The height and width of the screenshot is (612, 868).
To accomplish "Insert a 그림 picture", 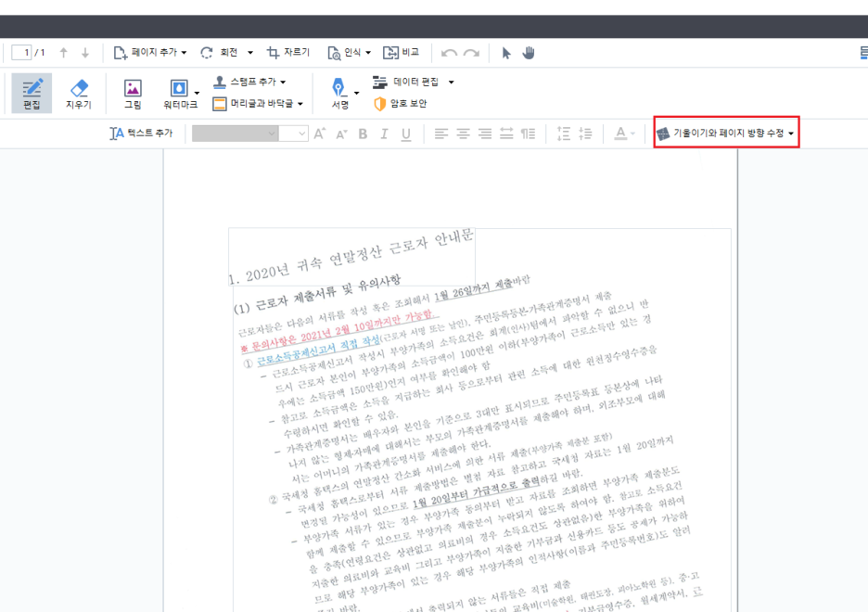I will [133, 93].
